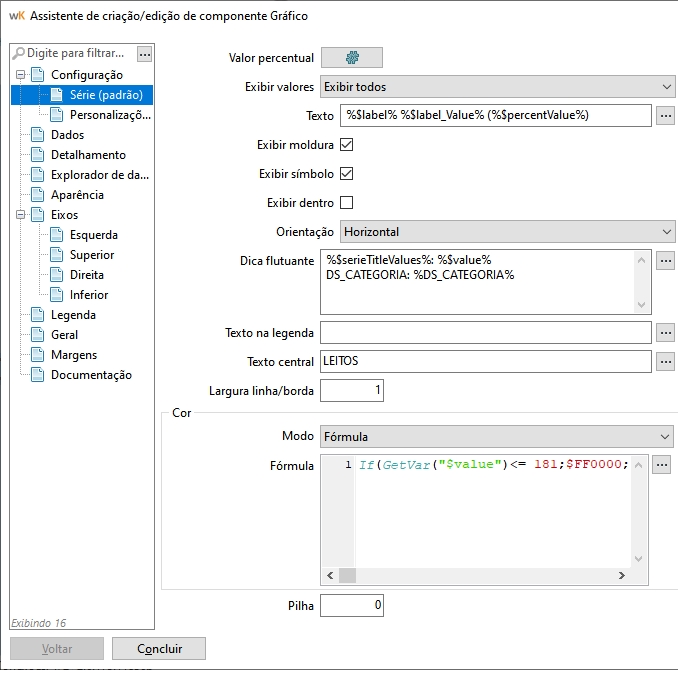
Task: Select Legenda in the navigation tree
Action: 73,315
